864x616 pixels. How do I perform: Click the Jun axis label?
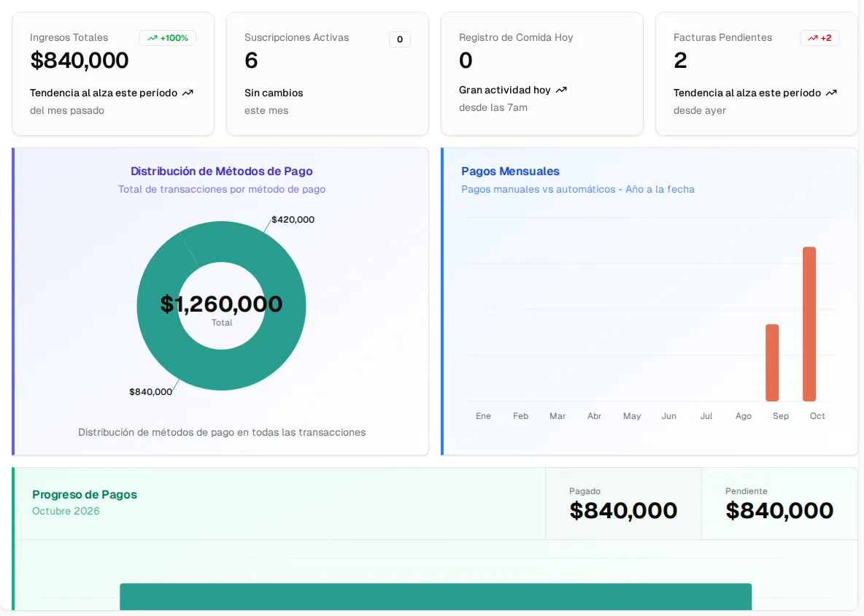(669, 416)
